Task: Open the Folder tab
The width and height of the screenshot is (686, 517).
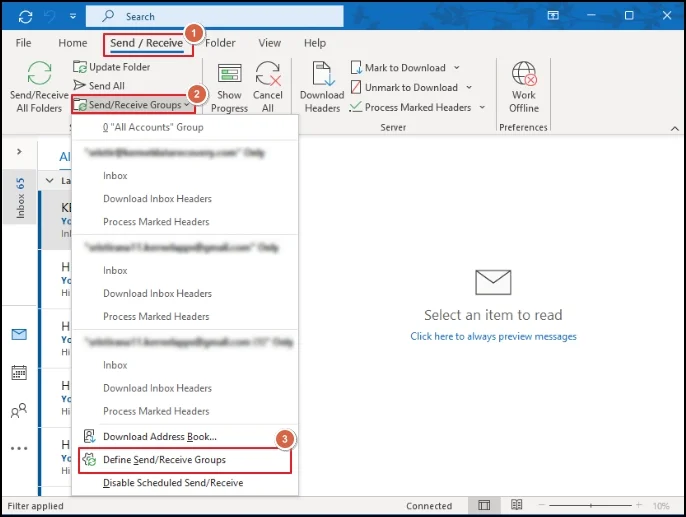Action: tap(220, 43)
